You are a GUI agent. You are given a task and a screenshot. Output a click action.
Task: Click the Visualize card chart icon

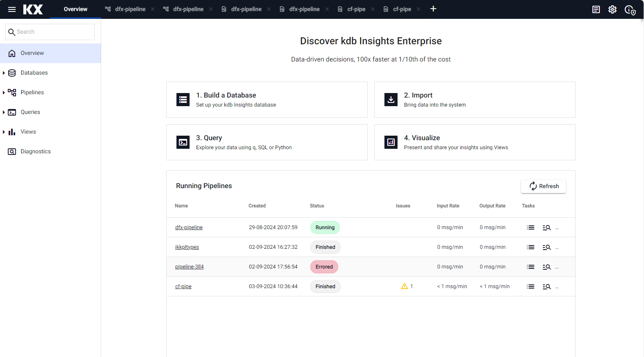tap(391, 142)
